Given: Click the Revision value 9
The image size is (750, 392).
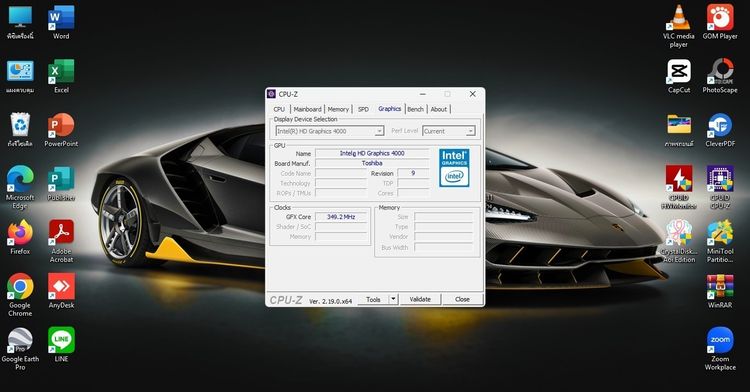Looking at the screenshot, I should coord(413,173).
